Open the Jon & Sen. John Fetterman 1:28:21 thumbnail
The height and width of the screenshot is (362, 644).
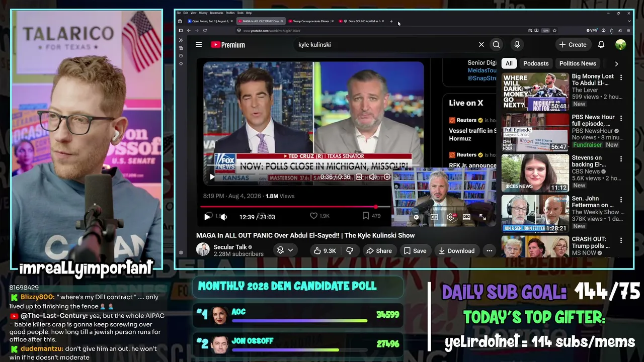(535, 214)
